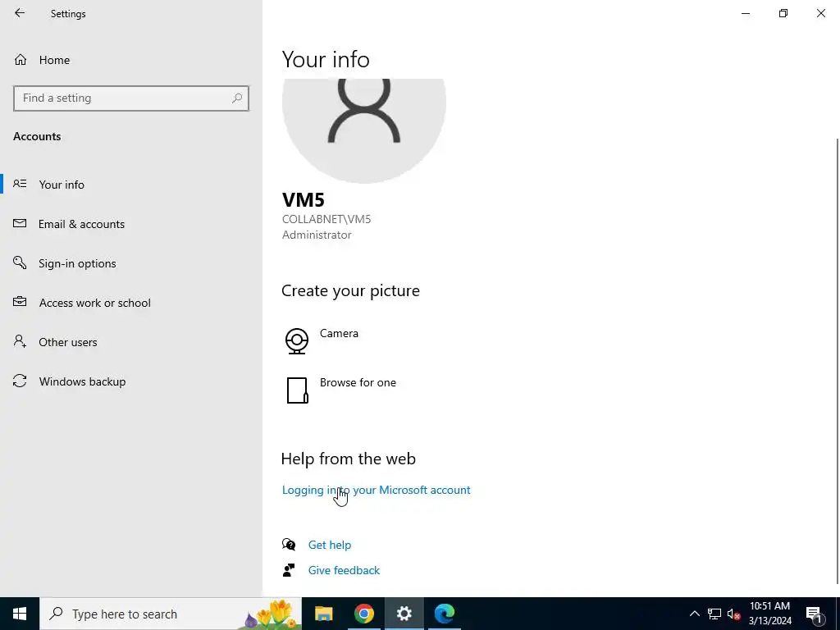Click the Other users person icon
840x630 pixels.
[20, 341]
